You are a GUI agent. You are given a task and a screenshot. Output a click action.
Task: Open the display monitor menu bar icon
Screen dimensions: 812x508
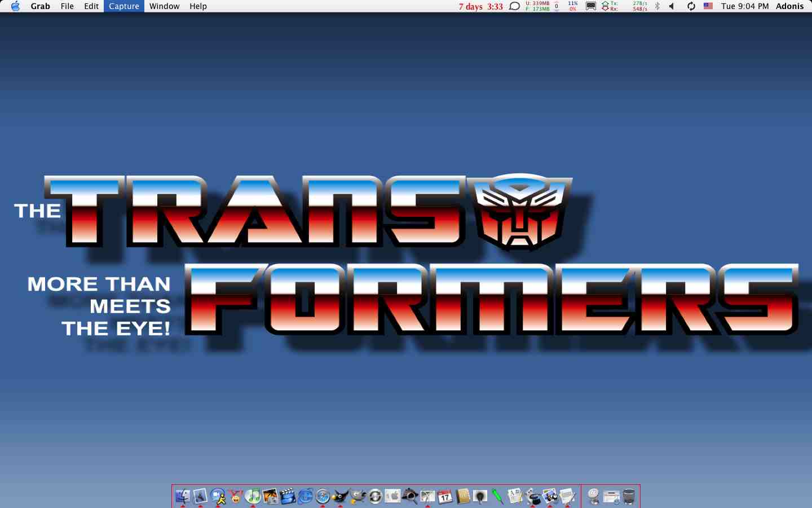tap(590, 6)
